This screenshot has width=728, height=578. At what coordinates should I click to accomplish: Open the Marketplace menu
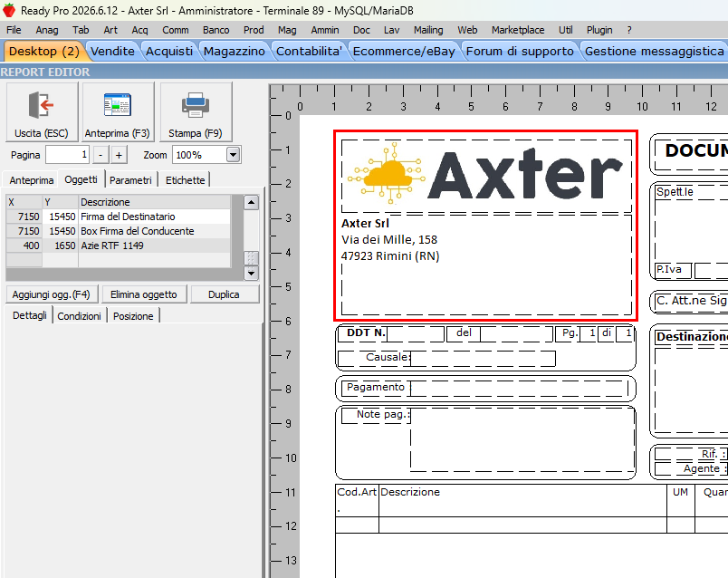[x=518, y=30]
